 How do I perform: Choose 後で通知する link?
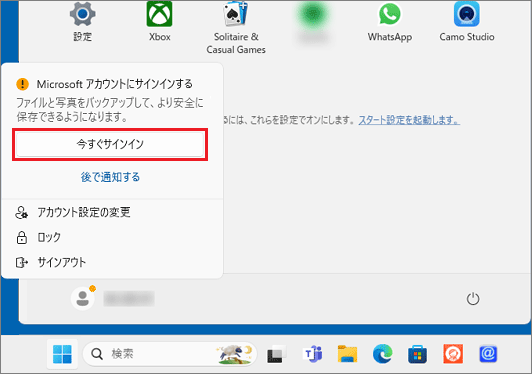click(x=110, y=177)
